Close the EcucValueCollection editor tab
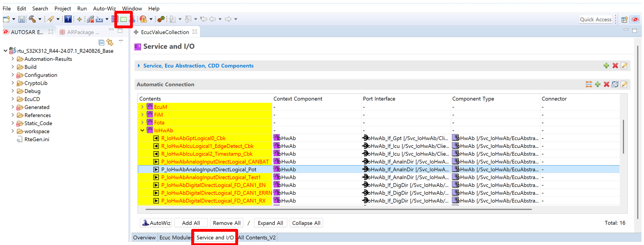This screenshot has width=644, height=245. (x=195, y=32)
